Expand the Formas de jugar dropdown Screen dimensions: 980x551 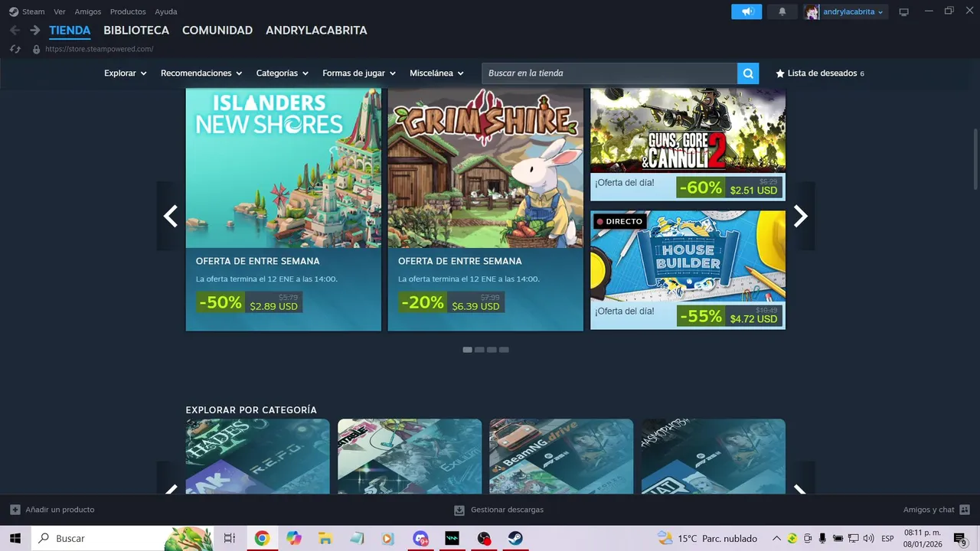tap(359, 73)
